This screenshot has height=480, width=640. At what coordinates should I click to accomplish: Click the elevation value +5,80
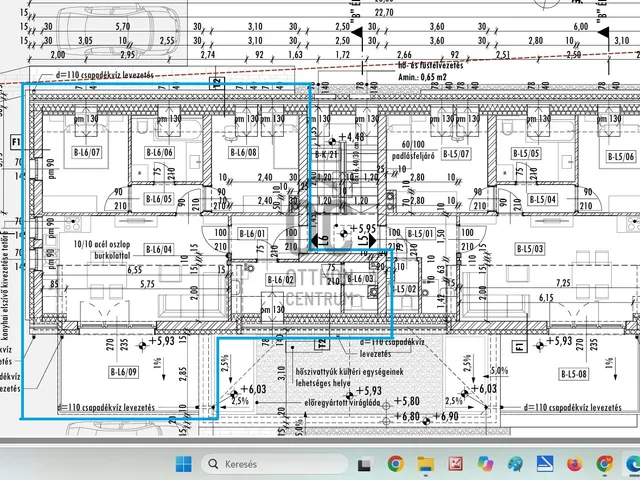(x=406, y=401)
